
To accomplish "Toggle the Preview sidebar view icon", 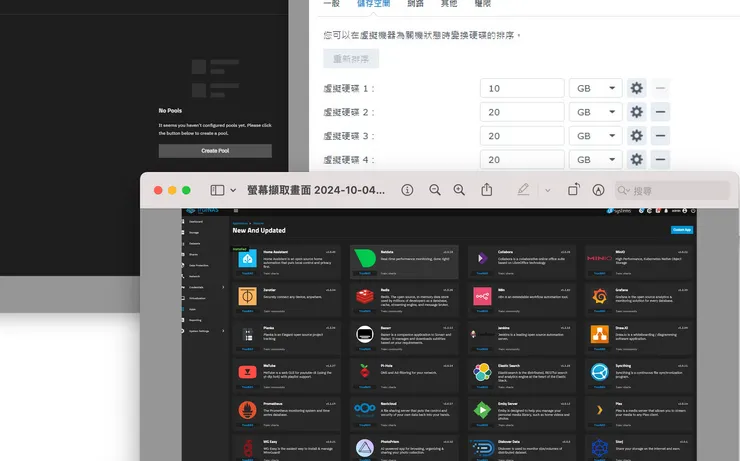I will click(217, 190).
